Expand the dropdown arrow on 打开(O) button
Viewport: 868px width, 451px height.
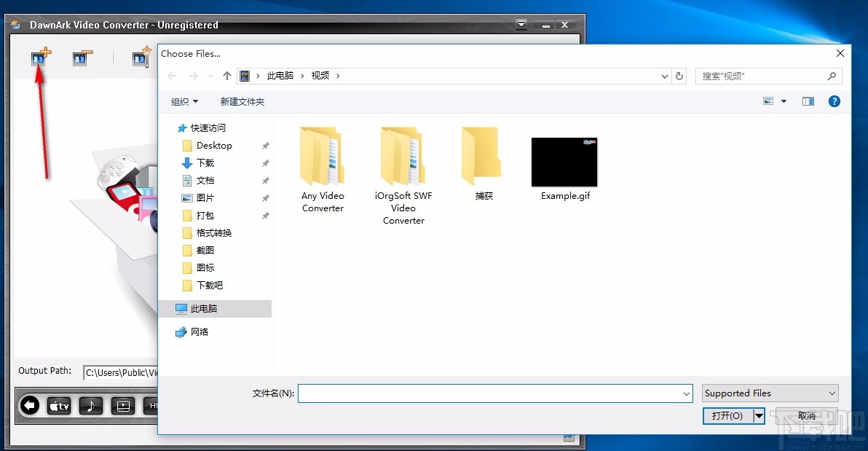tap(759, 415)
